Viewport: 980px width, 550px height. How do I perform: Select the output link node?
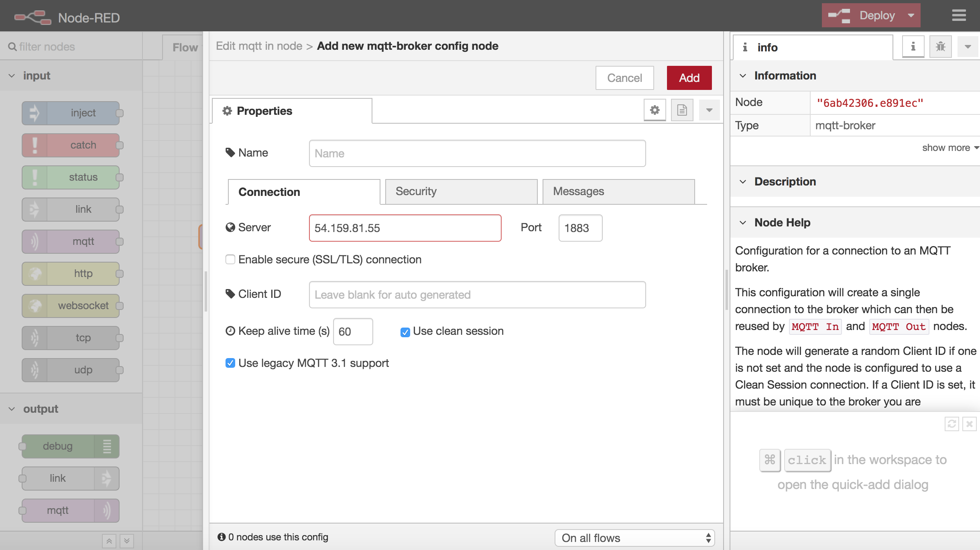tap(70, 478)
